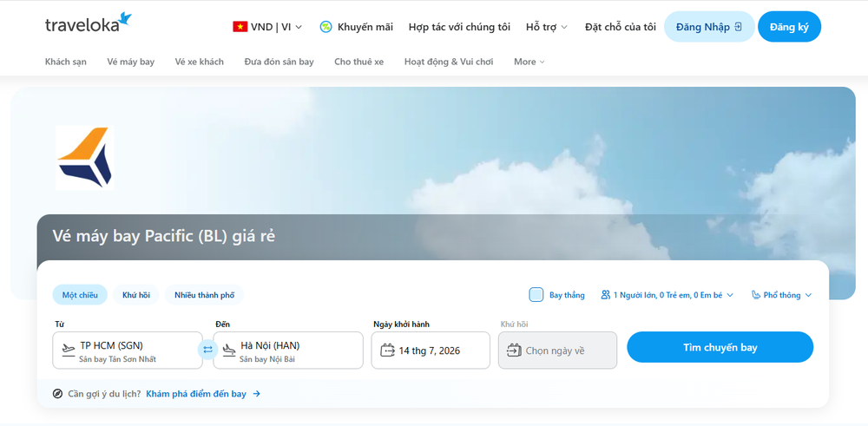Click the departing plane icon in Từ field
868x426 pixels.
click(x=69, y=351)
